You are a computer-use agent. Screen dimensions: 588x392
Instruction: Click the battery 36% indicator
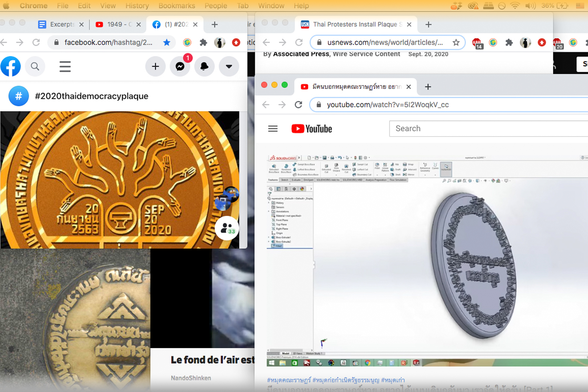[555, 6]
